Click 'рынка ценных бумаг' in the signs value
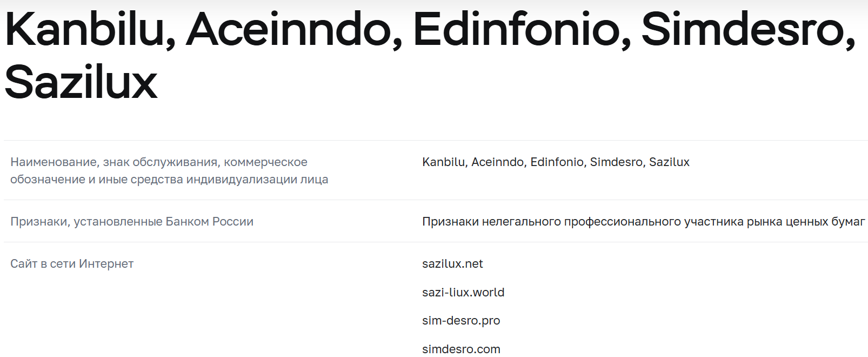868x357 pixels. (x=805, y=222)
